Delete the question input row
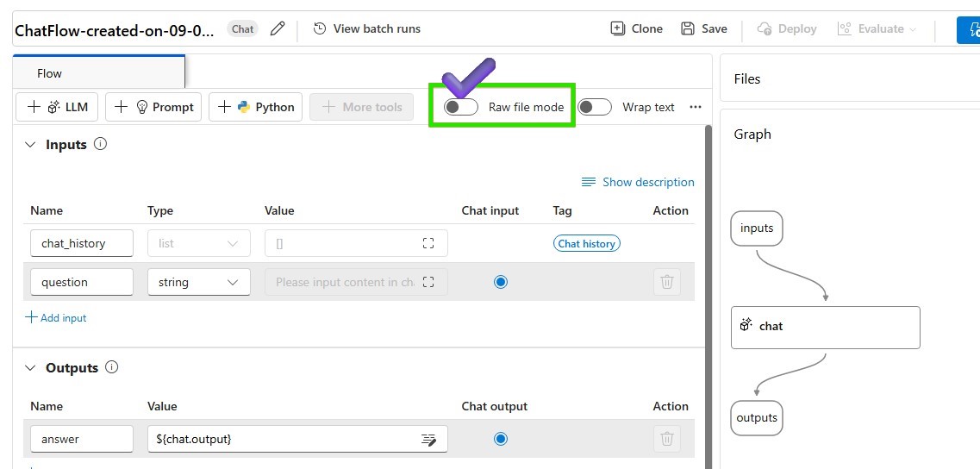The height and width of the screenshot is (469, 980). [666, 282]
